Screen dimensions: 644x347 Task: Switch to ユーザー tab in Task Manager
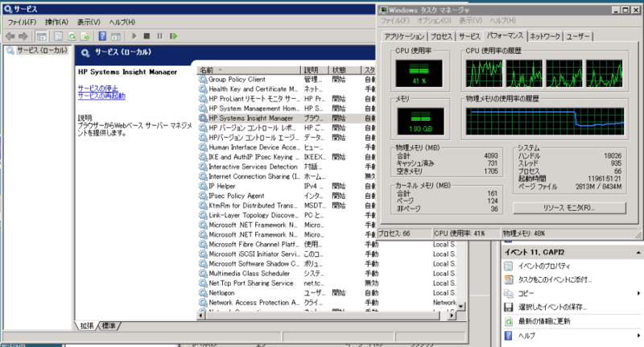[578, 36]
